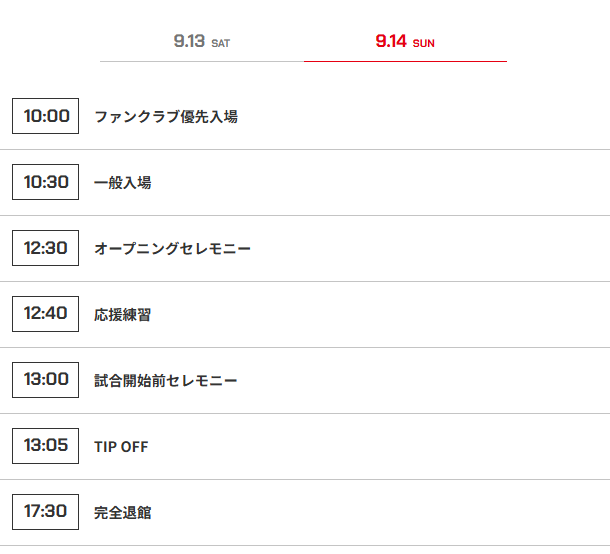Click the ファンクラブ優先入場 entry

point(166,117)
